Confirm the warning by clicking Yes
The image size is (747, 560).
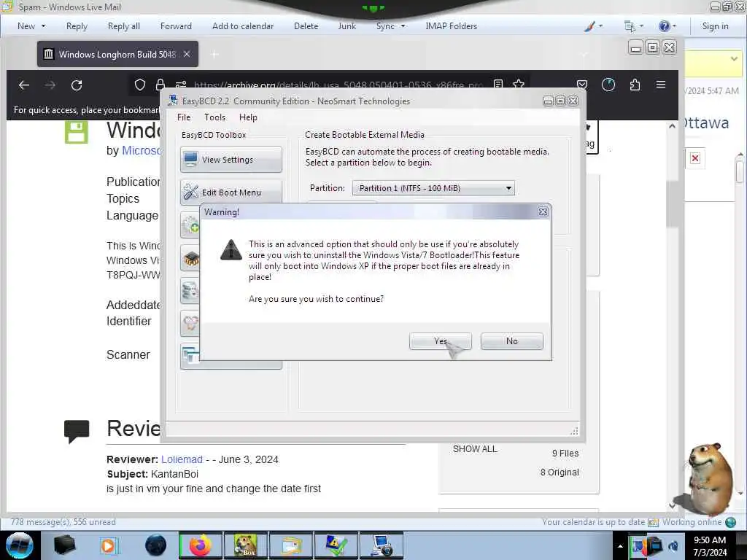(x=440, y=341)
